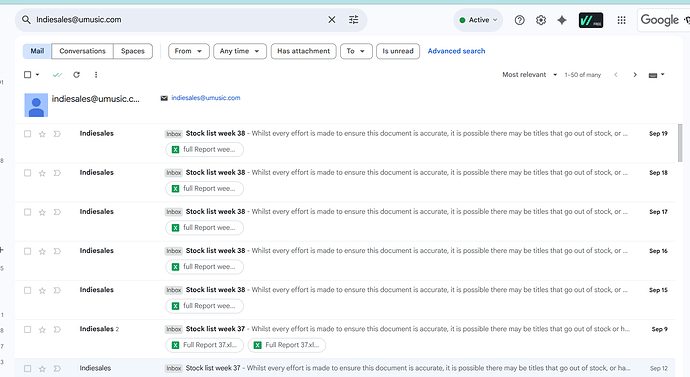The height and width of the screenshot is (377, 690).
Task: Select the Sep 9 email checkbox
Action: click(27, 329)
